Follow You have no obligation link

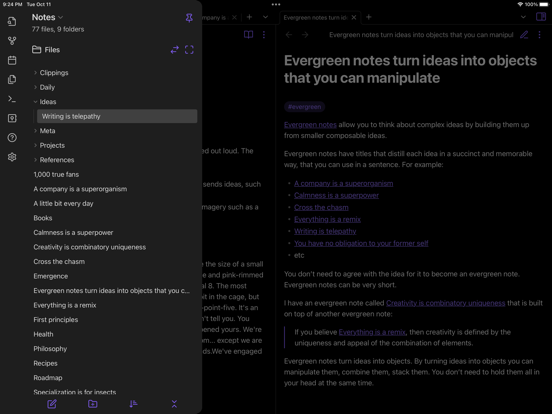361,243
